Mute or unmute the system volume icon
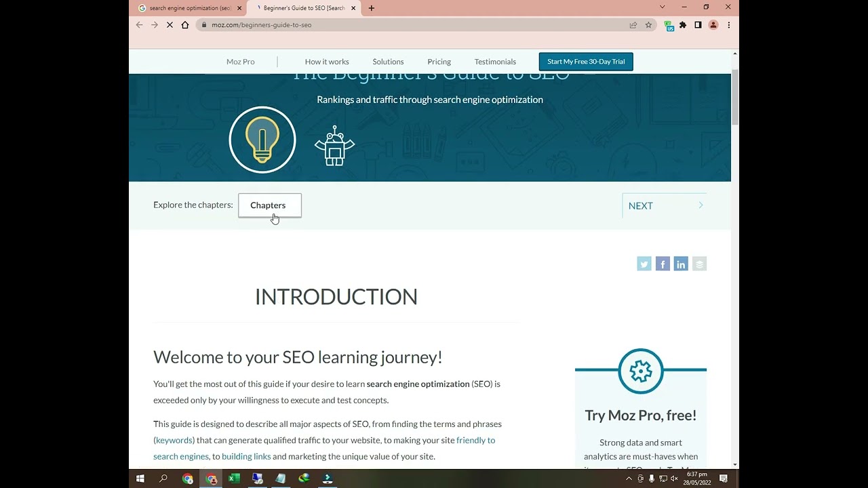This screenshot has width=868, height=488. [x=674, y=479]
